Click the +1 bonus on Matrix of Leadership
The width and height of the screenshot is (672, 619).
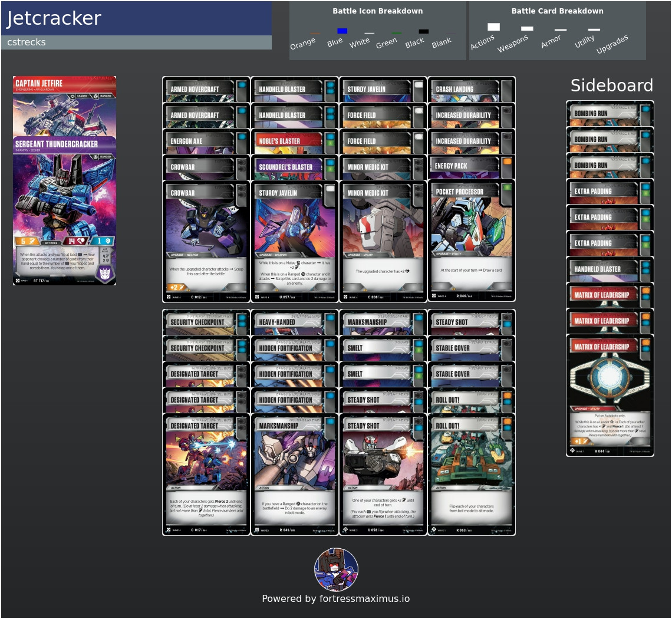pos(581,441)
